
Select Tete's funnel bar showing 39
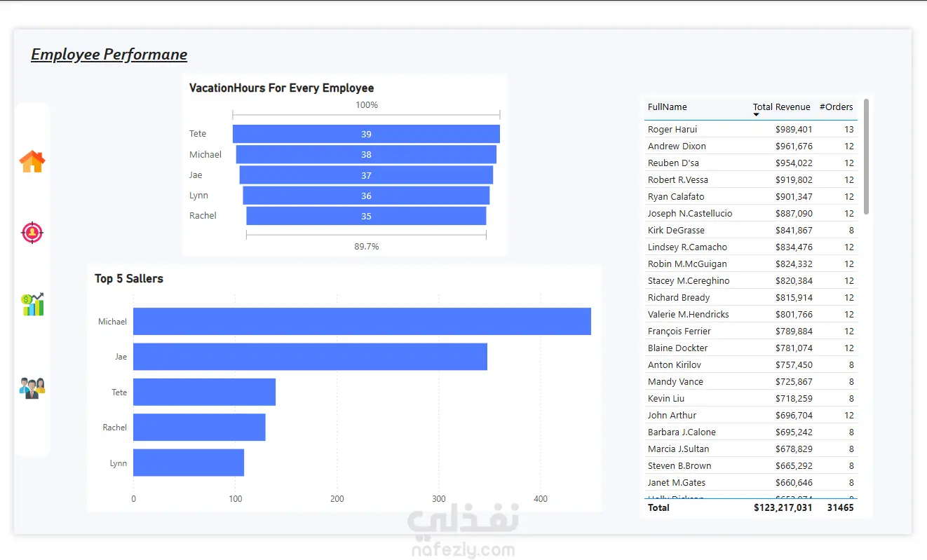[x=366, y=134]
